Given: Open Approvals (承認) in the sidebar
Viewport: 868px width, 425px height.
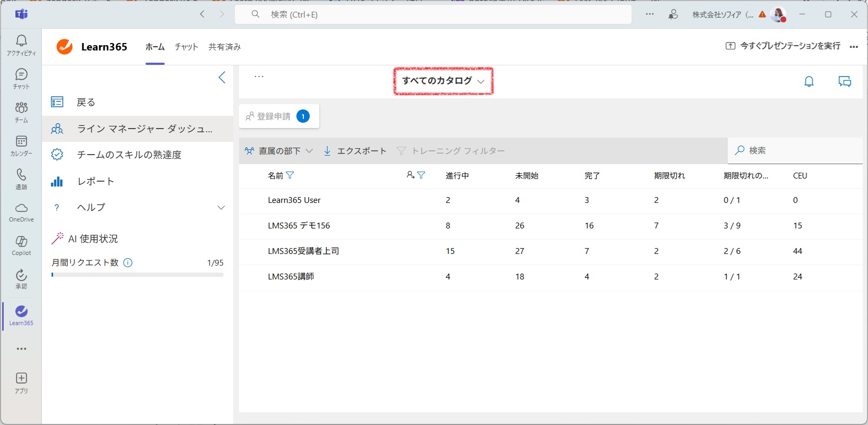Looking at the screenshot, I should pyautogui.click(x=21, y=279).
